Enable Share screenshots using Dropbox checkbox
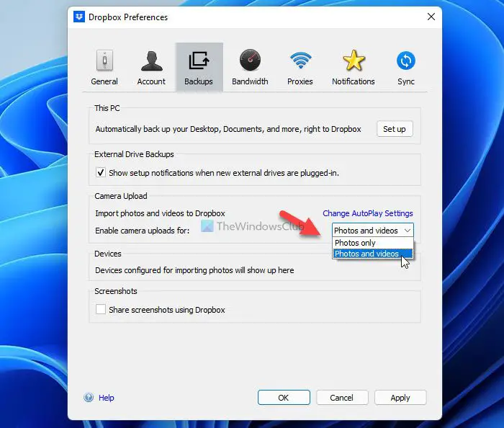This screenshot has width=504, height=428. pos(101,309)
